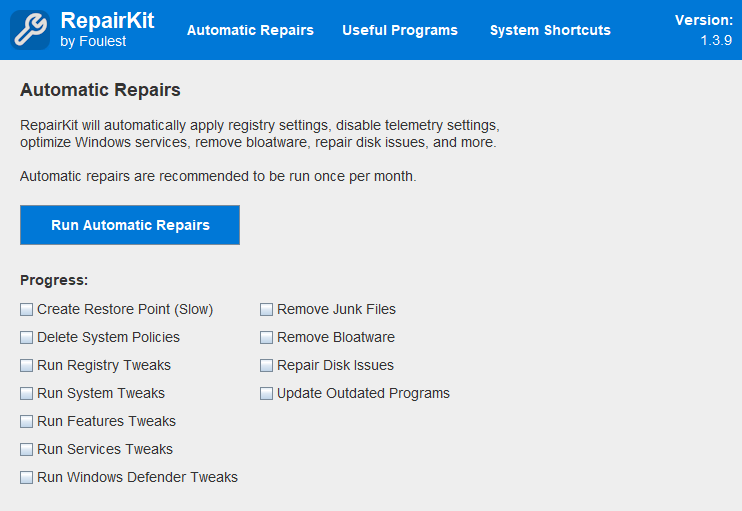Switch to the Useful Programs tab
742x511 pixels.
tap(400, 30)
